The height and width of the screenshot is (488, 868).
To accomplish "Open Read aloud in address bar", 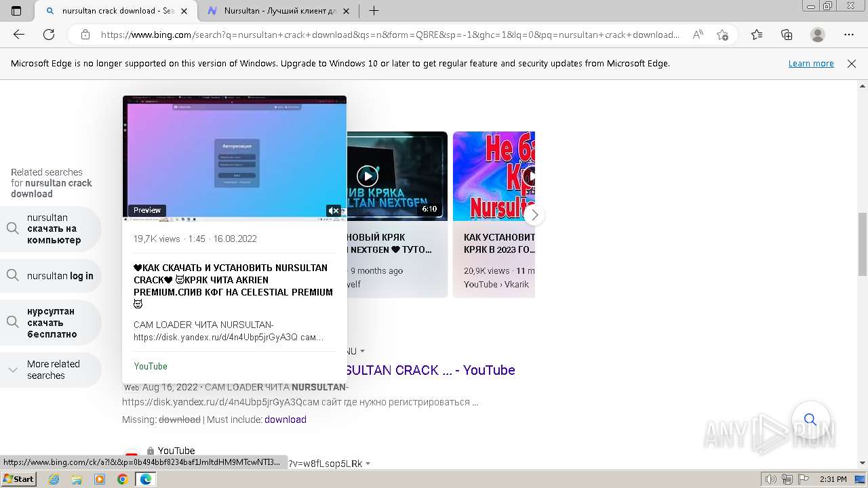I will (698, 35).
